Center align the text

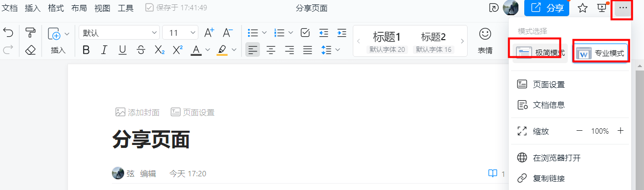coord(271,49)
